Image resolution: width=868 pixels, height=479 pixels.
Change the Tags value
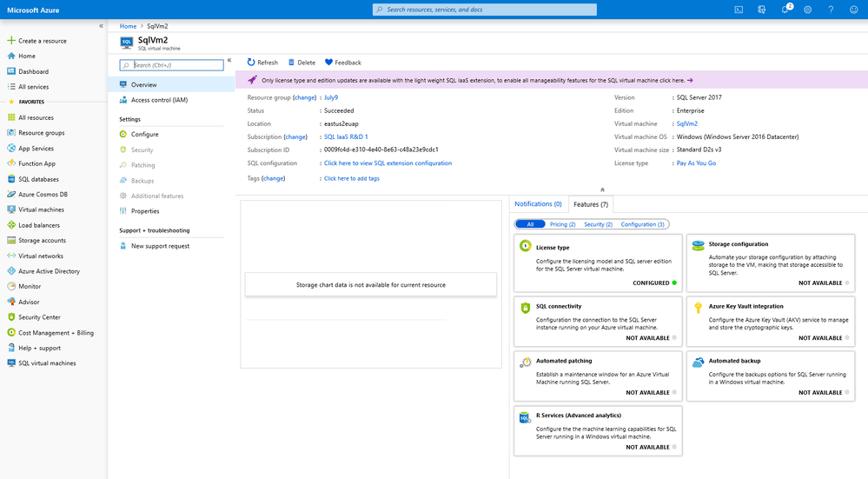tap(273, 178)
